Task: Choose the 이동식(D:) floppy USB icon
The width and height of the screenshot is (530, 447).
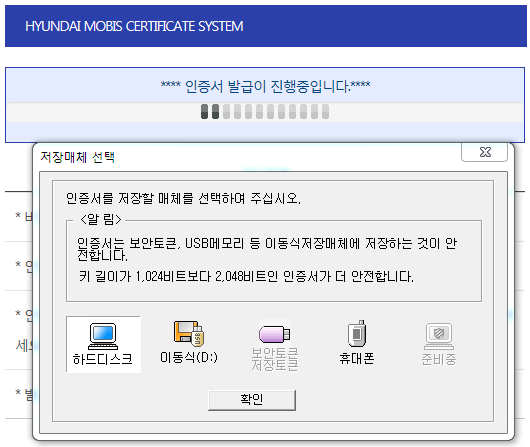Action: [189, 333]
